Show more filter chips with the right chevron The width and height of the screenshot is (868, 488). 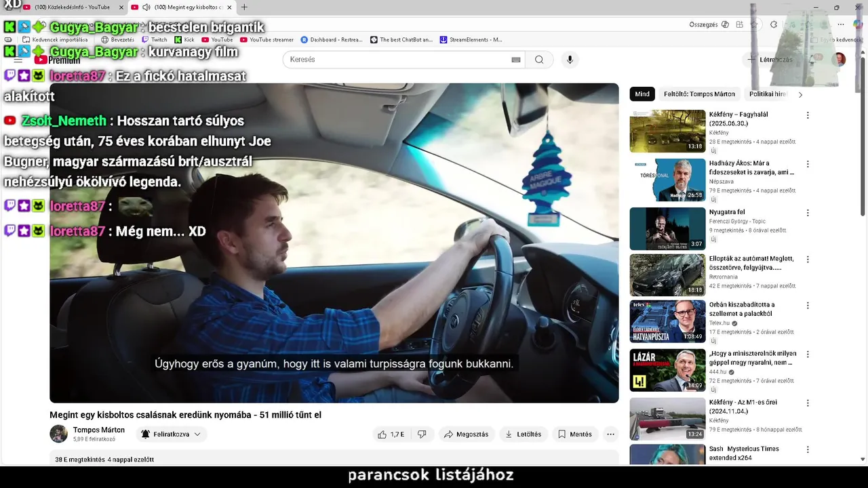pyautogui.click(x=800, y=95)
